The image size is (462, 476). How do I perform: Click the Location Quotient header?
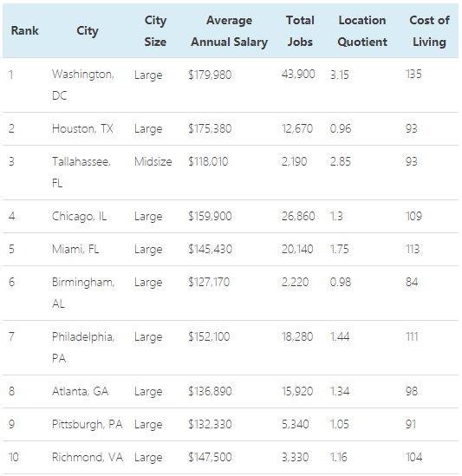(x=362, y=30)
